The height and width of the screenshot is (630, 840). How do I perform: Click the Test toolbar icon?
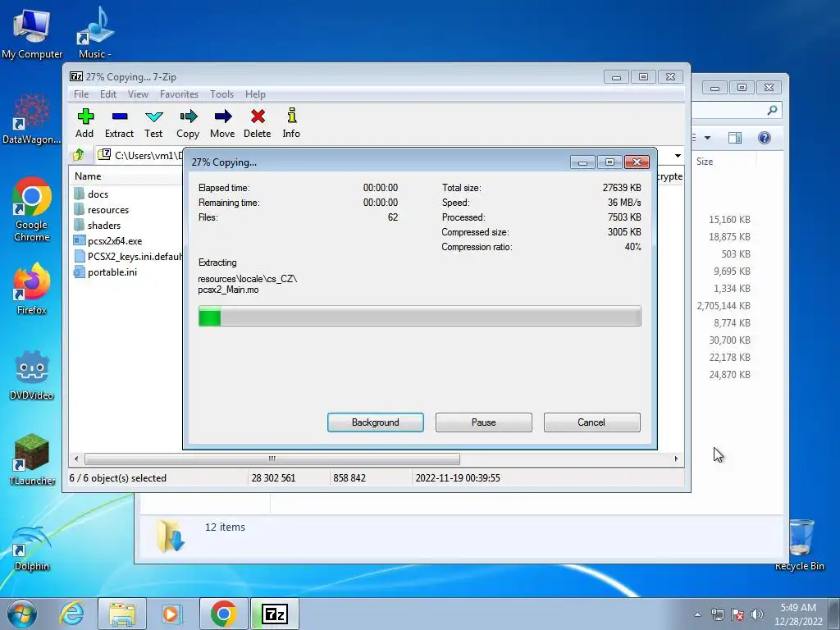pos(153,123)
